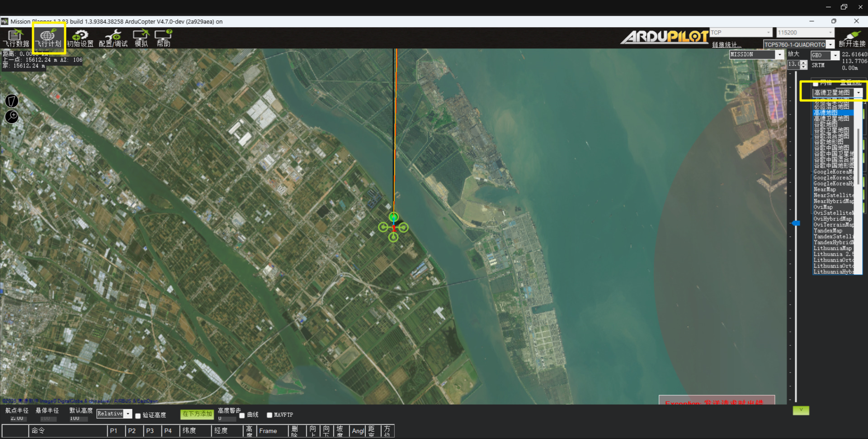Open the 帮助 help screen

[163, 38]
